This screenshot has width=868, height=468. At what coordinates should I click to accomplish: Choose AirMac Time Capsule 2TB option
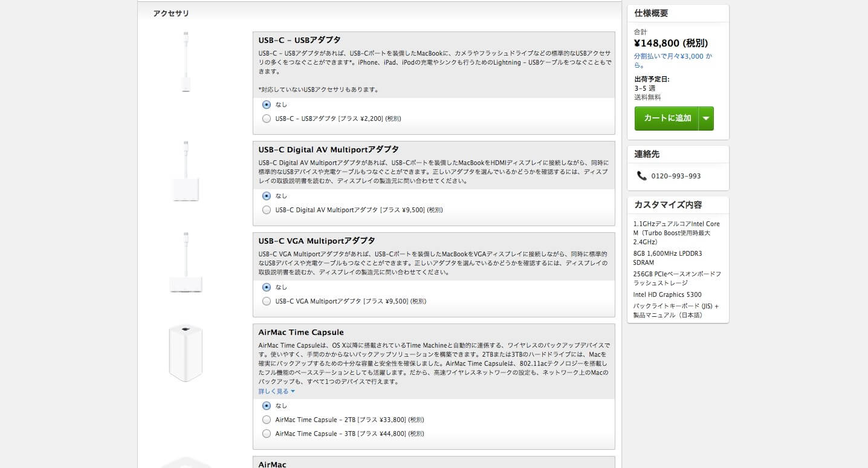tap(267, 420)
